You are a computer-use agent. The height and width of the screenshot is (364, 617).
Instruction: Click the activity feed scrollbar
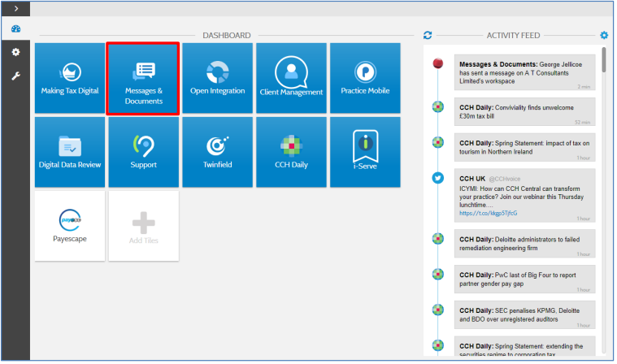point(604,60)
